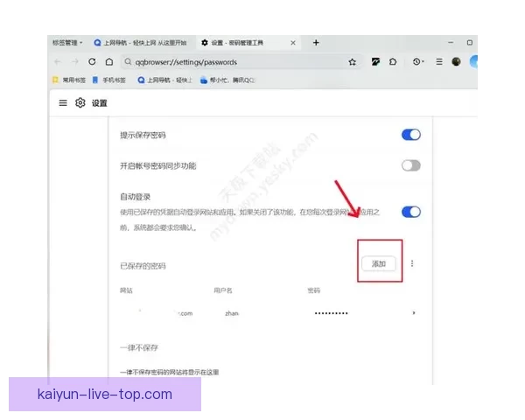Click the 已保存的密码 heading
Image resolution: width=525 pixels, height=420 pixels.
(143, 266)
